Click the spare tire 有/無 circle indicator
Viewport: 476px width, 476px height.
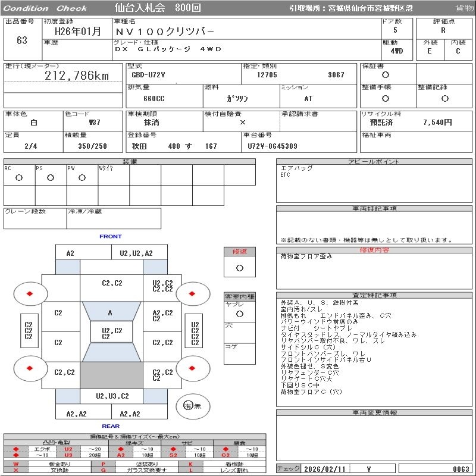(x=193, y=406)
